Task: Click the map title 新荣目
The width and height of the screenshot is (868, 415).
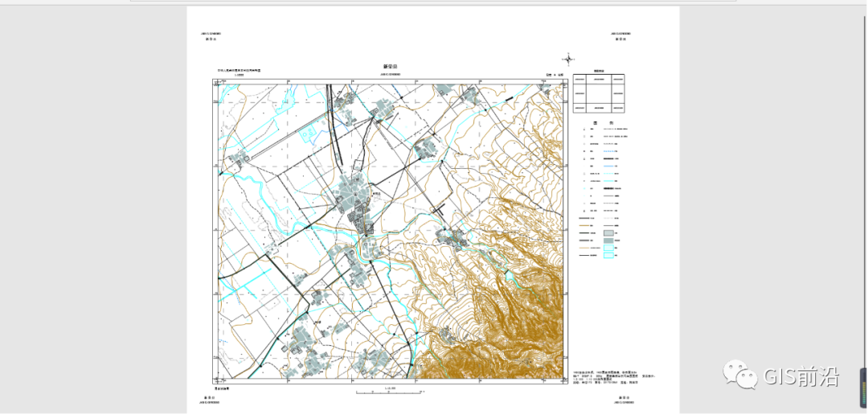Action: tap(391, 67)
